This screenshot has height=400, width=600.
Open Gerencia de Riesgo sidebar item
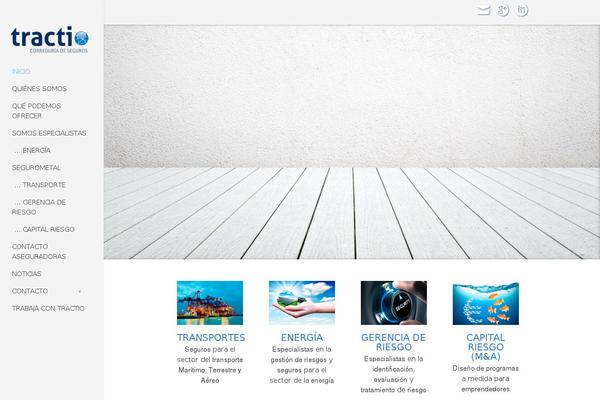39,207
